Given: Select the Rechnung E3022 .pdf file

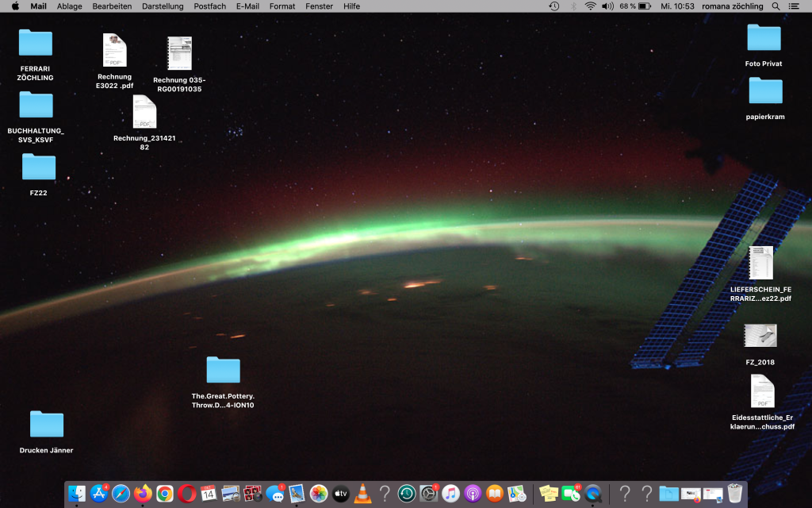Looking at the screenshot, I should pos(115,51).
